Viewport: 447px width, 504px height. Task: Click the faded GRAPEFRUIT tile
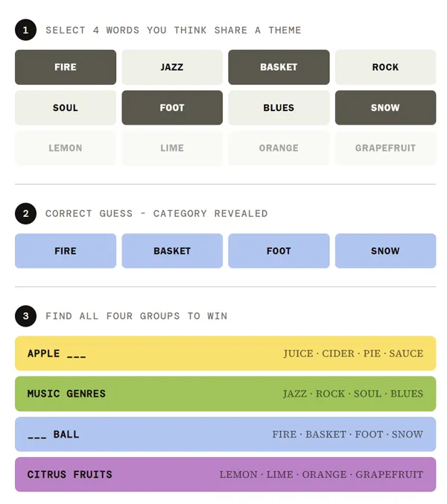(385, 148)
